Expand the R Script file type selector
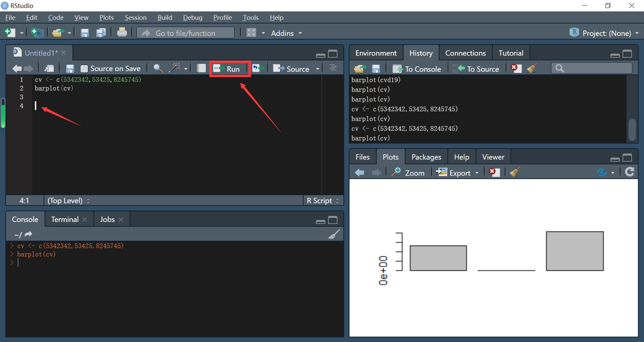The width and height of the screenshot is (644, 342). 338,201
